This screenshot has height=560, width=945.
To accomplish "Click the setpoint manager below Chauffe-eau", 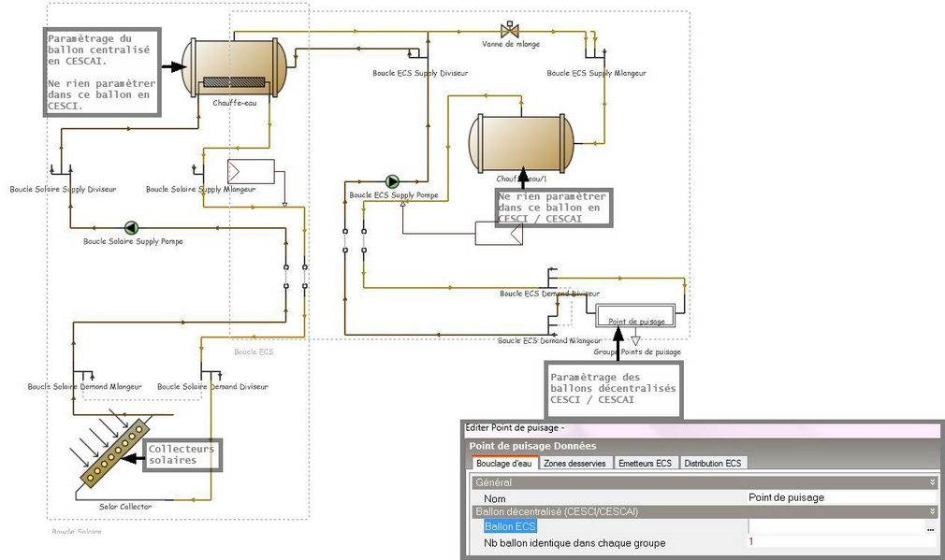I will (251, 171).
